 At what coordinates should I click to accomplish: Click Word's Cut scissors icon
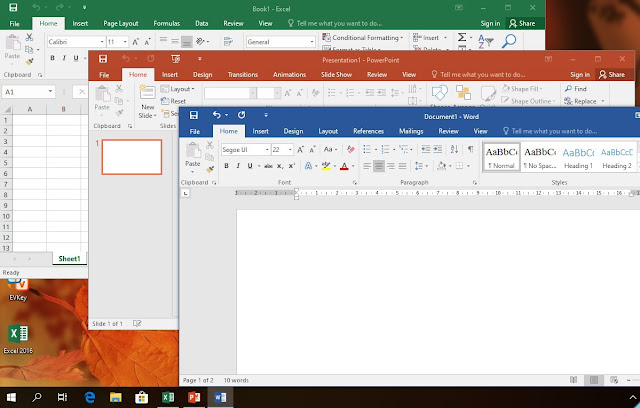pyautogui.click(x=210, y=144)
